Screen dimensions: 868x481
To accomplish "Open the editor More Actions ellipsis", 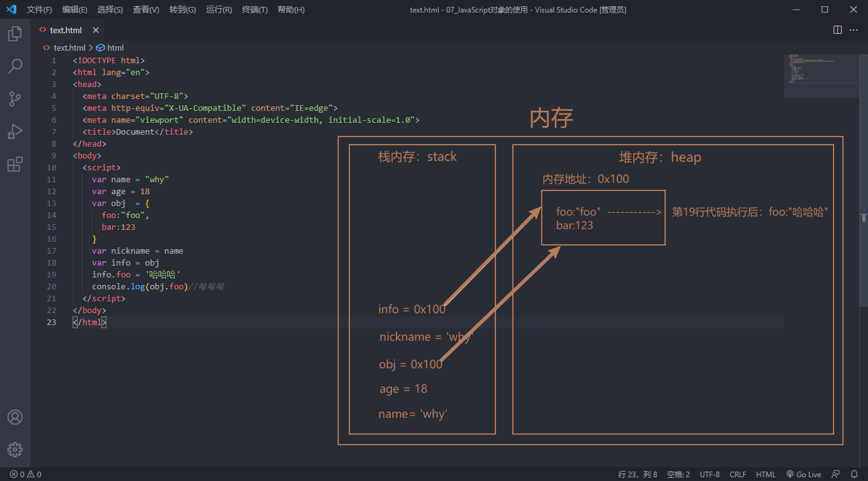I will coord(854,30).
